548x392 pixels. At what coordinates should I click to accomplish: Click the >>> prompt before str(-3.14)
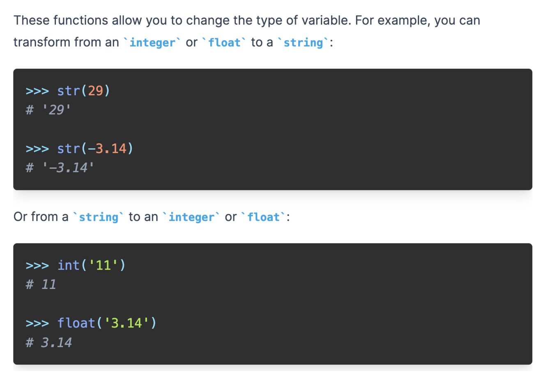37,149
